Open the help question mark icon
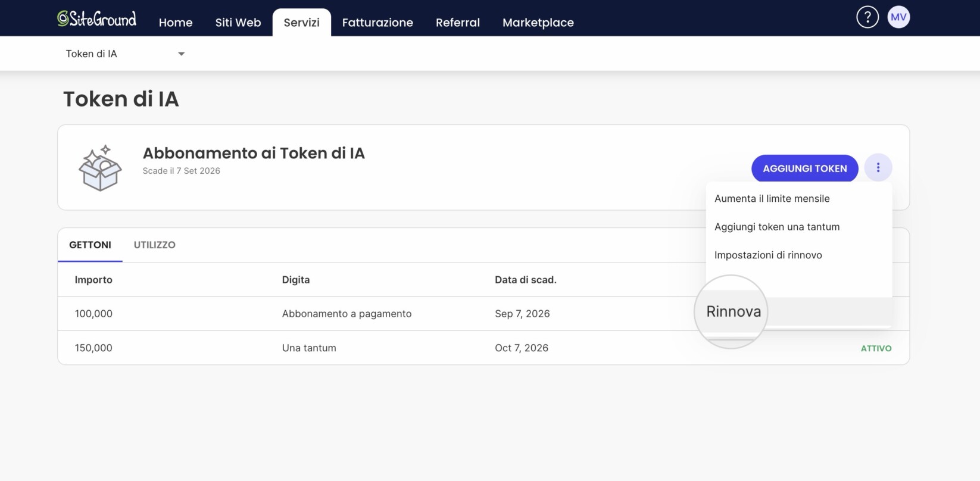This screenshot has width=980, height=481. click(867, 17)
